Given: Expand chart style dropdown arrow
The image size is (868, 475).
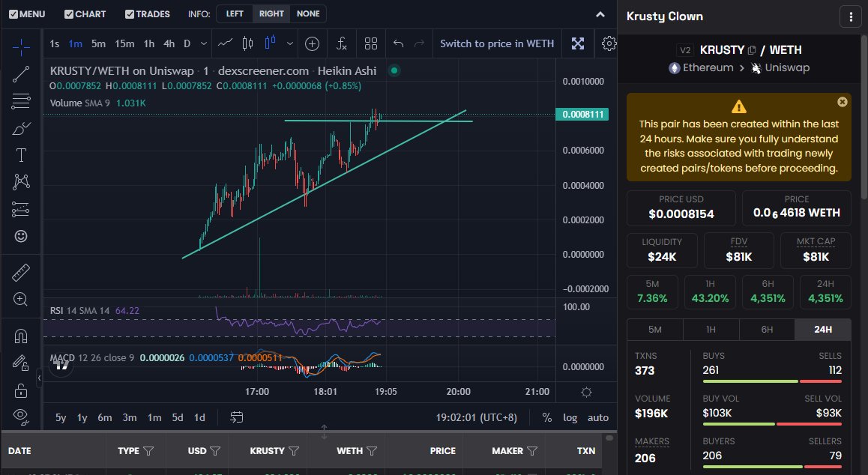Looking at the screenshot, I should pyautogui.click(x=289, y=43).
